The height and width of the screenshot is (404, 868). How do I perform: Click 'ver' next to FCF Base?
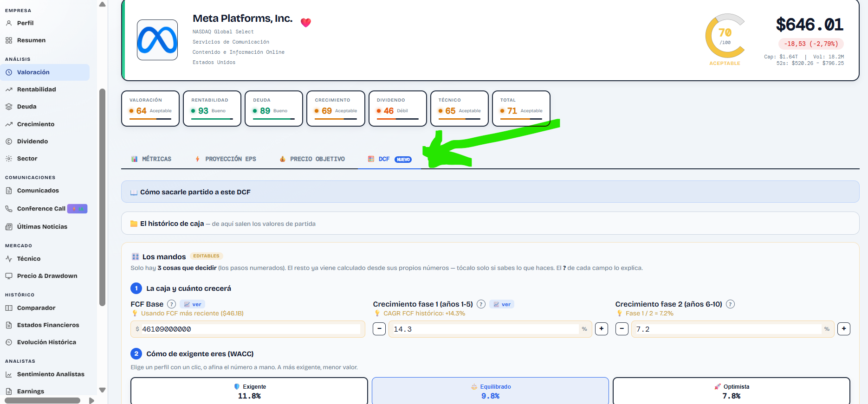[193, 304]
